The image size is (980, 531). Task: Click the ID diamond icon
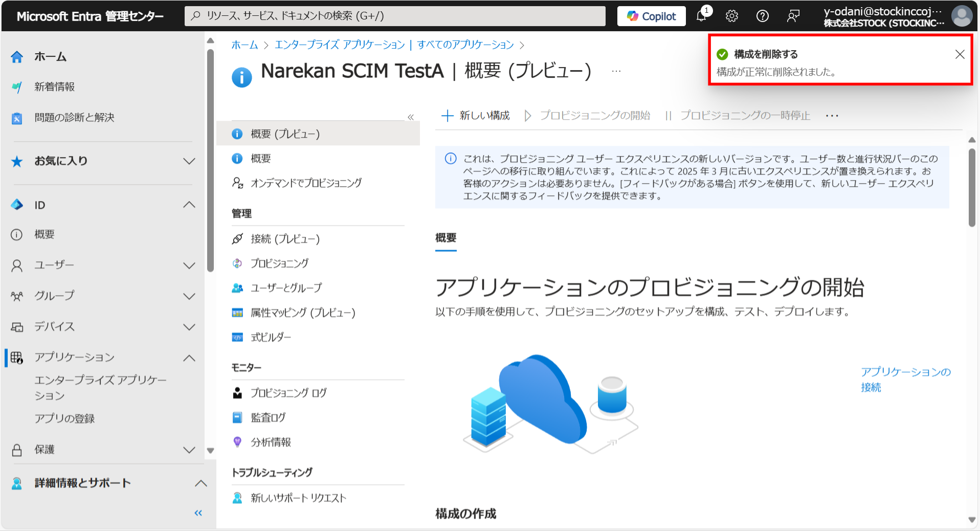pos(17,205)
